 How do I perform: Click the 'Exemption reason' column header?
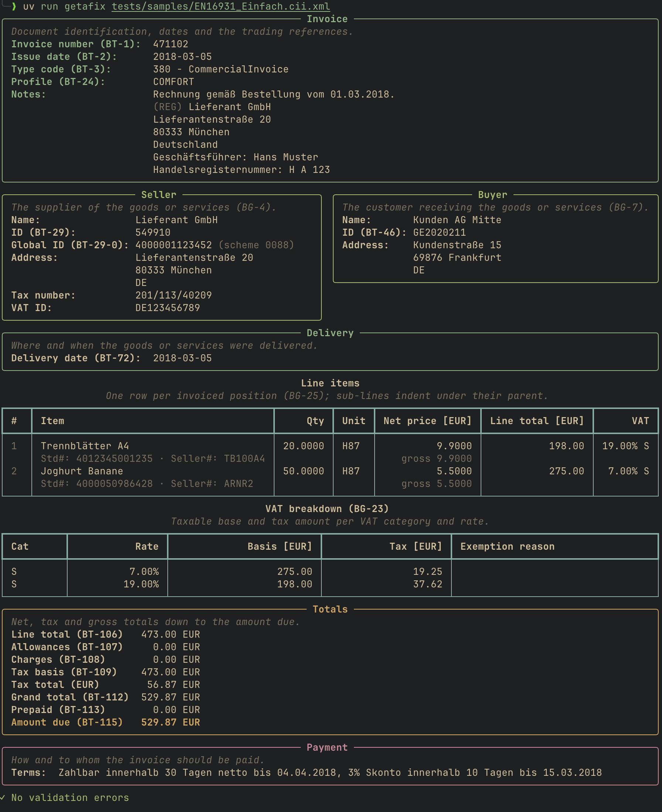click(x=508, y=546)
